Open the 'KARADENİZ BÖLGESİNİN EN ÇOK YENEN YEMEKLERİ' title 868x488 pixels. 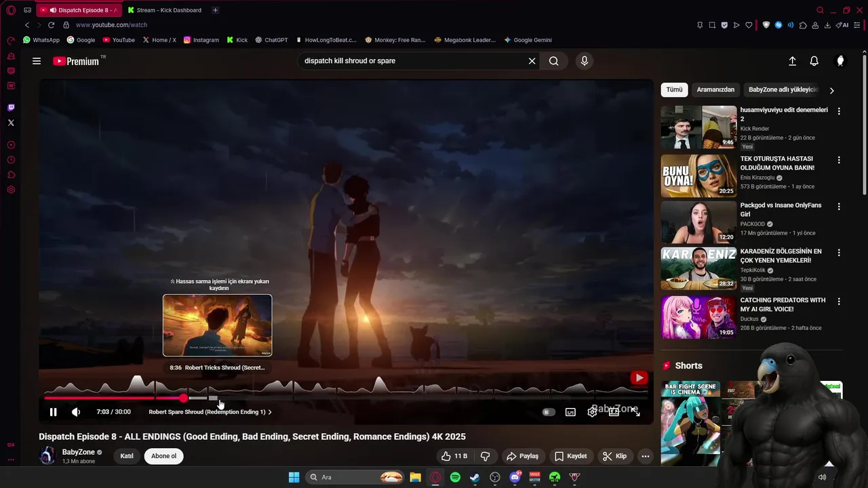(x=781, y=256)
